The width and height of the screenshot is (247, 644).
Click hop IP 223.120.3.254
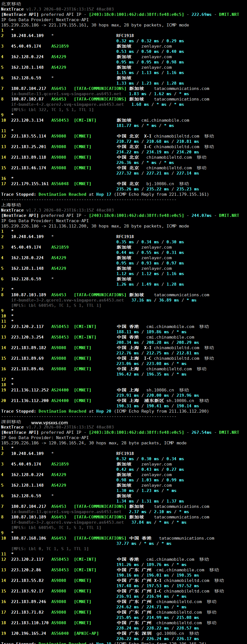pos(27,337)
